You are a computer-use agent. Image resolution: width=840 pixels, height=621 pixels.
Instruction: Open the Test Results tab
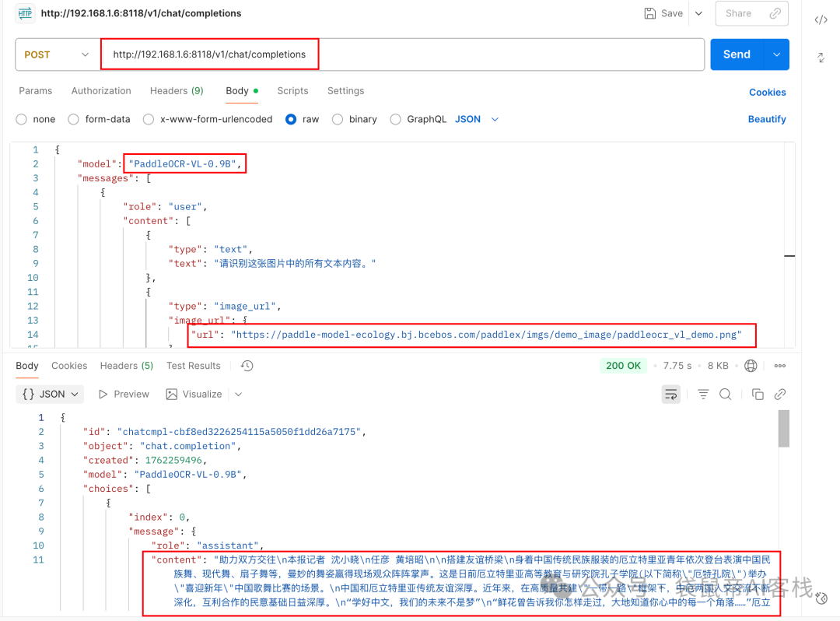pyautogui.click(x=193, y=365)
